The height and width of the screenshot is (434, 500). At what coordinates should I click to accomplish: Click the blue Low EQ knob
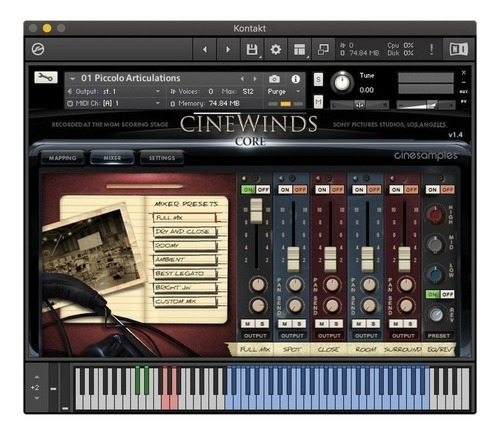tap(435, 275)
